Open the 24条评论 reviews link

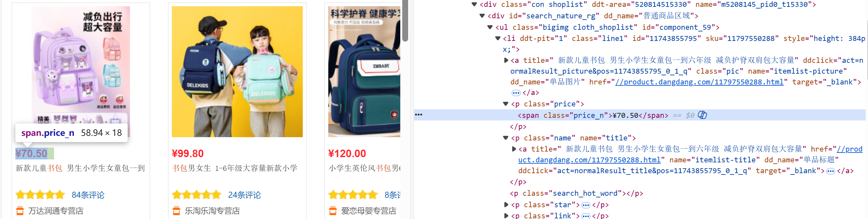[244, 195]
